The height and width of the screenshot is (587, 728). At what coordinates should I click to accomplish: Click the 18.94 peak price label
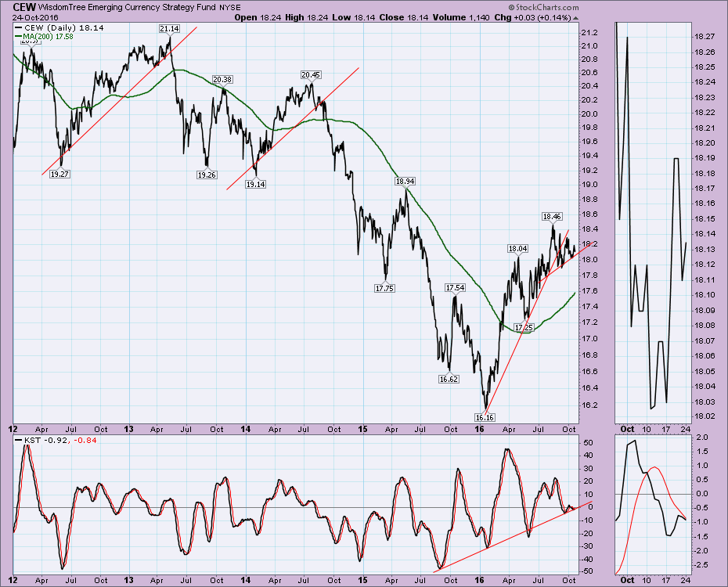405,181
